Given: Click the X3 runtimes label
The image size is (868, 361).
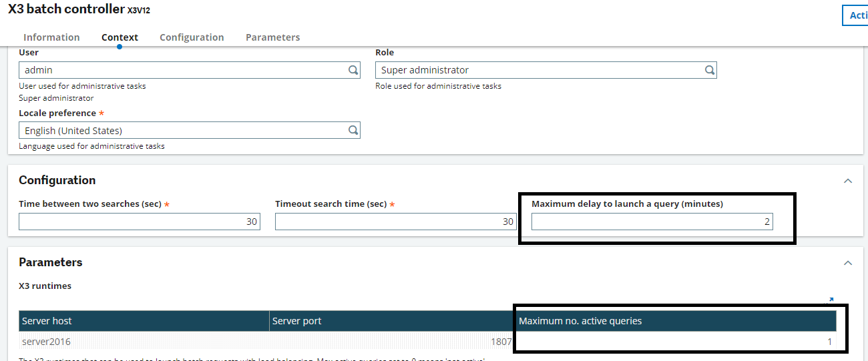Looking at the screenshot, I should click(45, 286).
